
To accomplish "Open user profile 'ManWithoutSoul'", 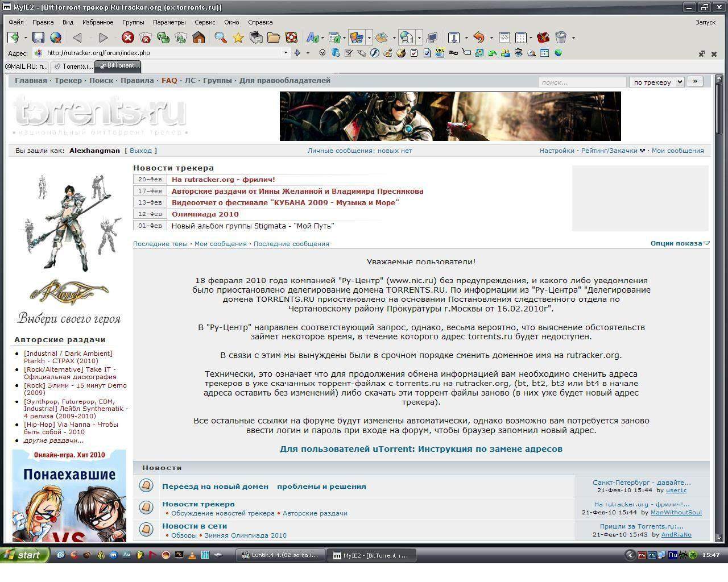I will pos(676,512).
